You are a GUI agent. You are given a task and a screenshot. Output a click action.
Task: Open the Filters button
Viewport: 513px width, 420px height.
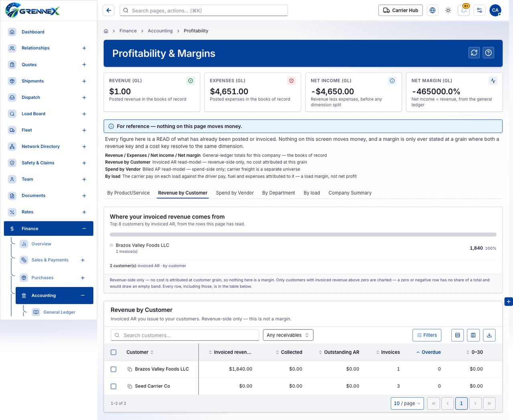pyautogui.click(x=427, y=335)
